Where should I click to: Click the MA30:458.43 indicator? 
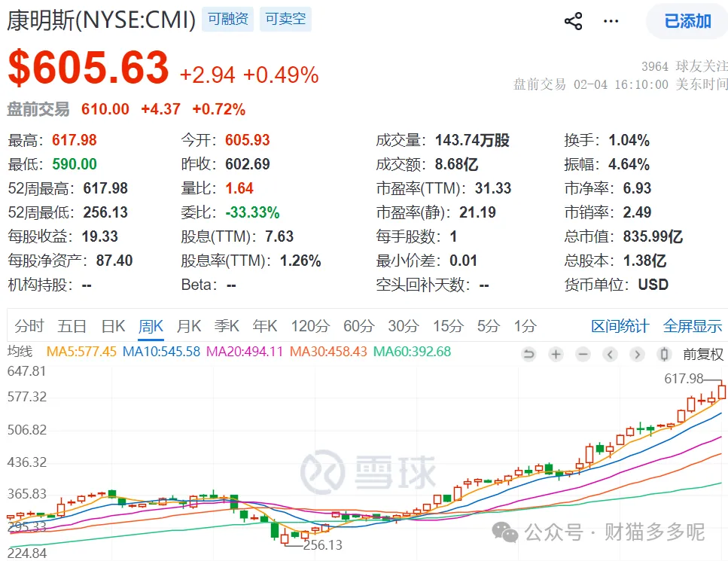point(328,352)
